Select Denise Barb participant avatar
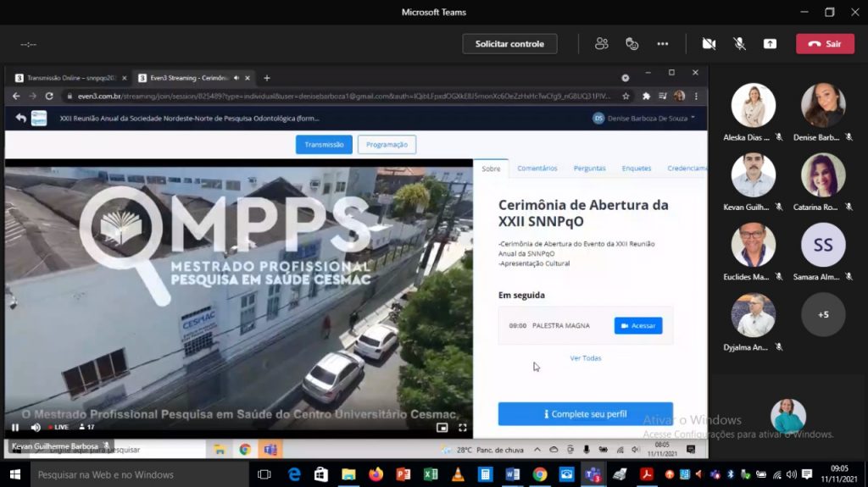 coord(823,105)
